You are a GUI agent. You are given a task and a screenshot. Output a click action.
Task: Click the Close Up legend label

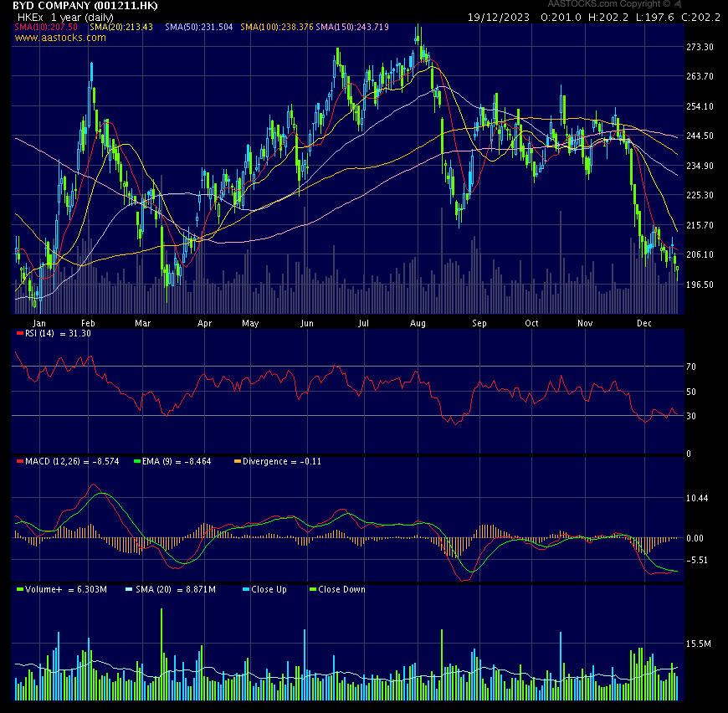[x=269, y=589]
